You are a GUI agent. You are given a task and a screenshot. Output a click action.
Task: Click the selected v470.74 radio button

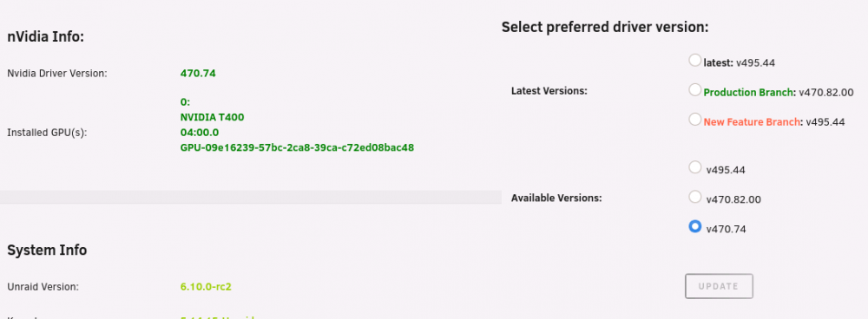coord(694,226)
